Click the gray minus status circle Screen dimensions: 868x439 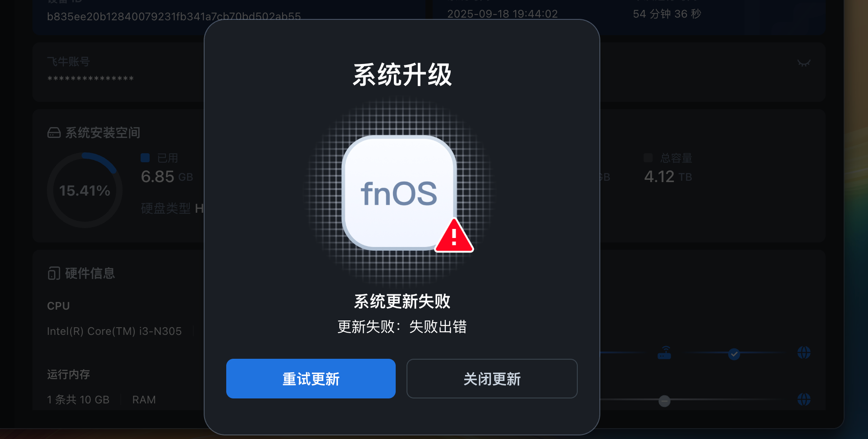(664, 401)
